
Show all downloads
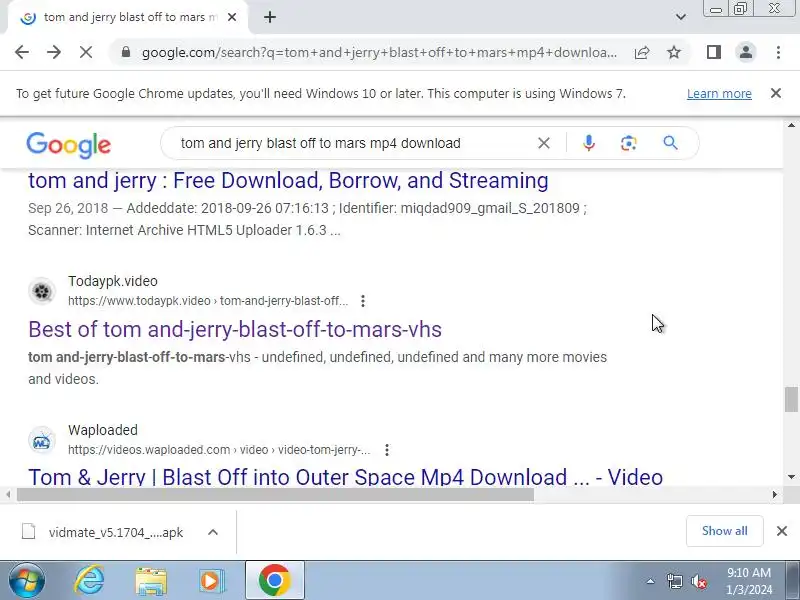[x=724, y=531]
